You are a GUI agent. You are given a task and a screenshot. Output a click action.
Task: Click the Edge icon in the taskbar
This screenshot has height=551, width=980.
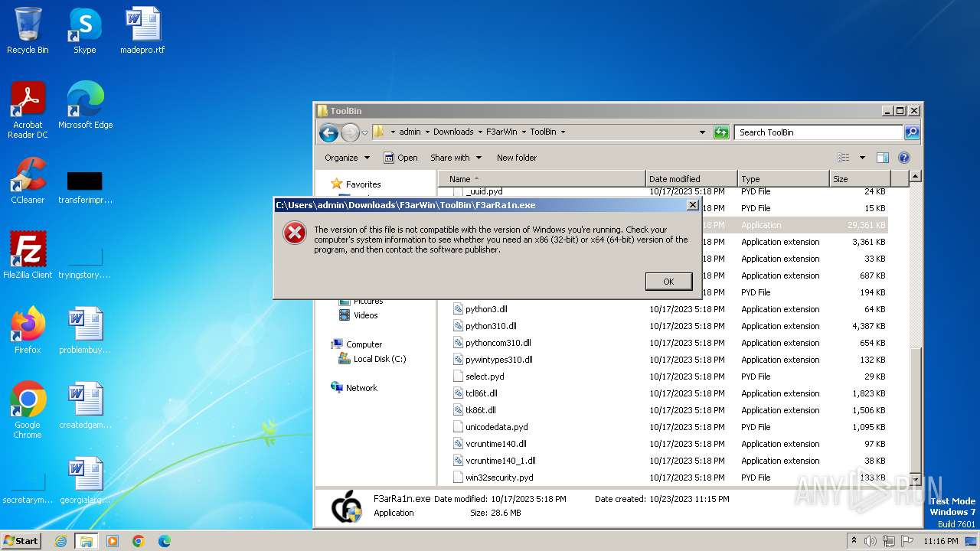164,541
